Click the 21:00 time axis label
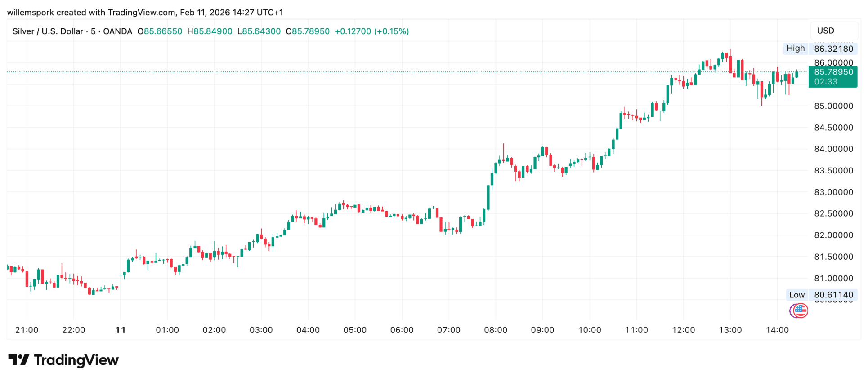This screenshot has height=381, width=868. (x=27, y=330)
